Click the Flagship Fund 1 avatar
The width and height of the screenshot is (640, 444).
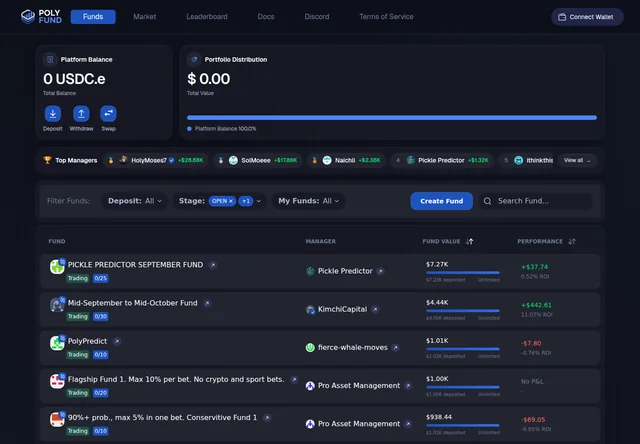[57, 382]
